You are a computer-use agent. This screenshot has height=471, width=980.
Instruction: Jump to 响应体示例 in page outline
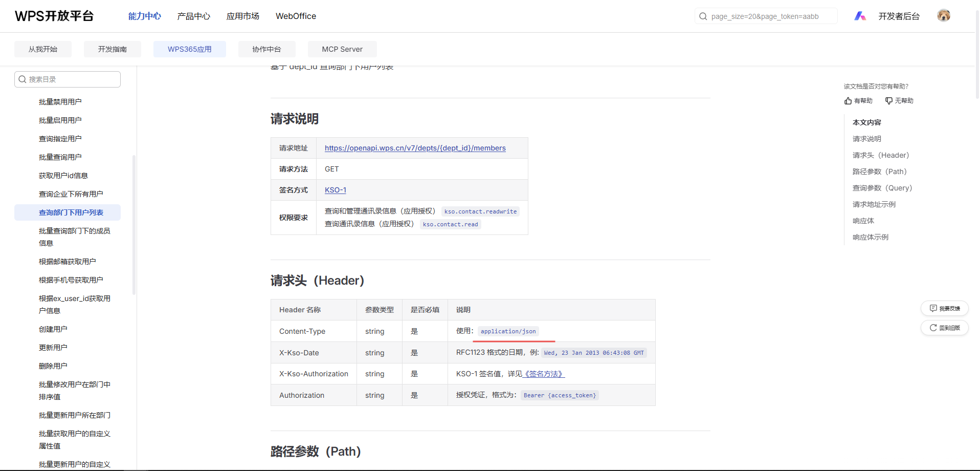point(870,237)
